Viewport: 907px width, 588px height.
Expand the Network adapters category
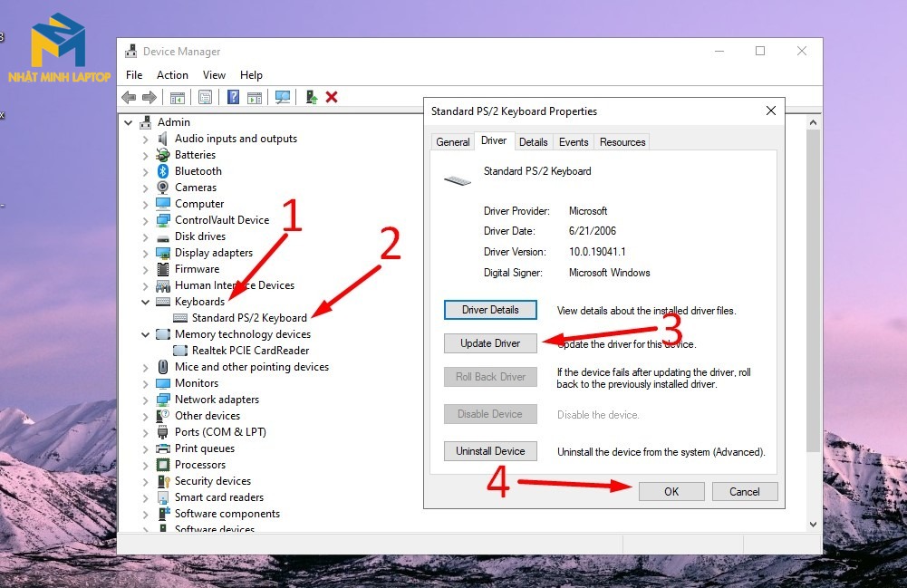pos(145,400)
